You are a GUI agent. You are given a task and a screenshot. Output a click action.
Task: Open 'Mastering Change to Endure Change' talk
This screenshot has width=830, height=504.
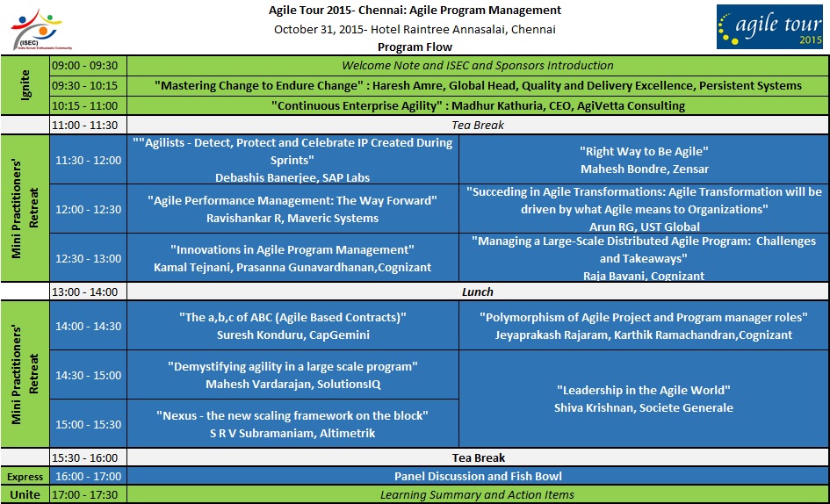pyautogui.click(x=478, y=86)
